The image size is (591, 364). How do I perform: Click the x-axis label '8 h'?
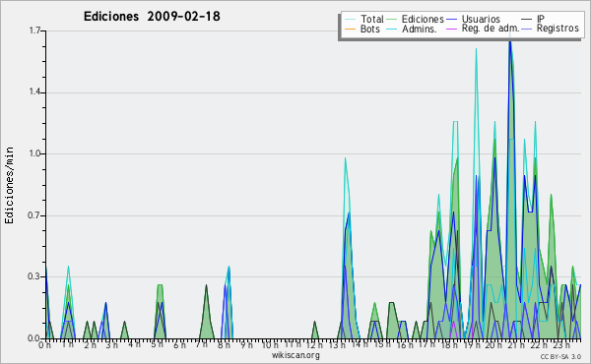tap(224, 345)
